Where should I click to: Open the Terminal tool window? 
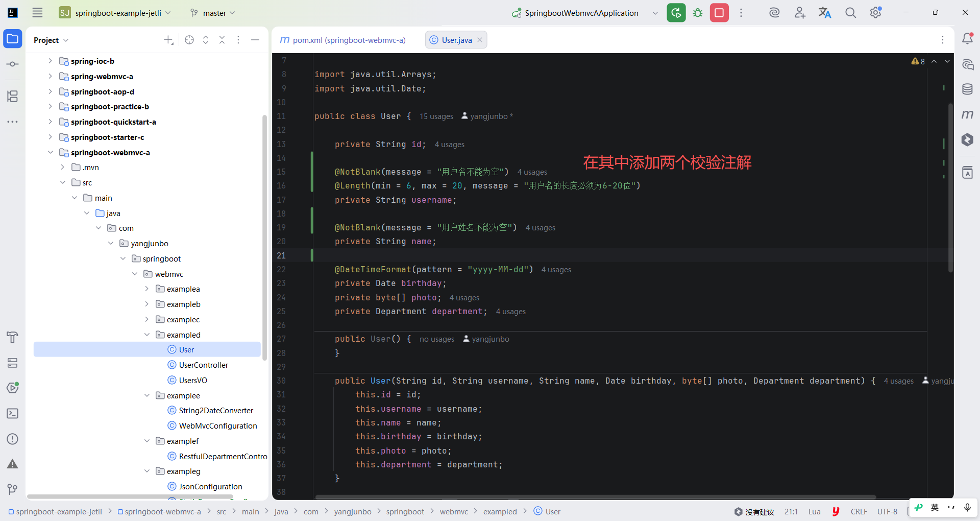[13, 413]
